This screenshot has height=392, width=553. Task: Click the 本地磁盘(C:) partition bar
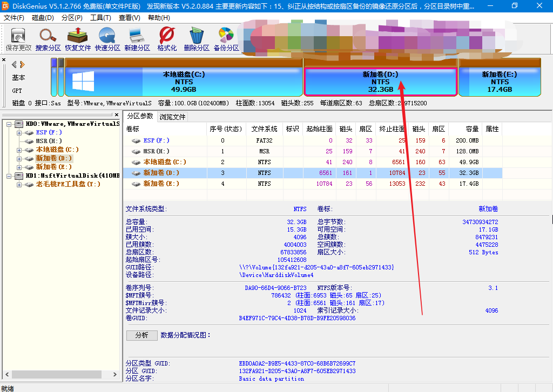click(184, 82)
